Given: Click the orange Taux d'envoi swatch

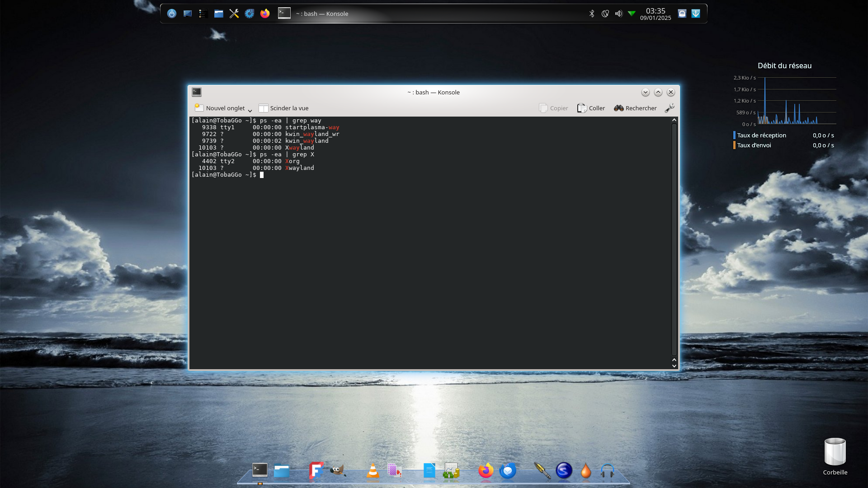Looking at the screenshot, I should coord(734,145).
